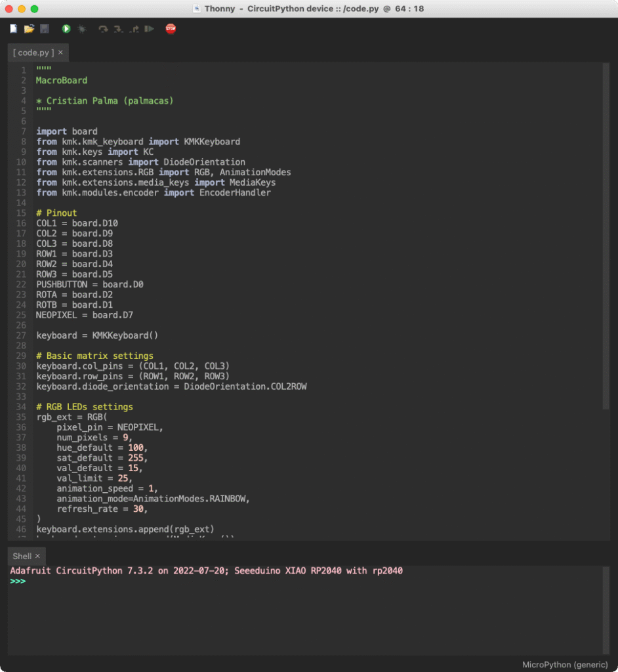618x672 pixels.
Task: Click the Shell's vertical scrollbar
Action: coord(606,609)
